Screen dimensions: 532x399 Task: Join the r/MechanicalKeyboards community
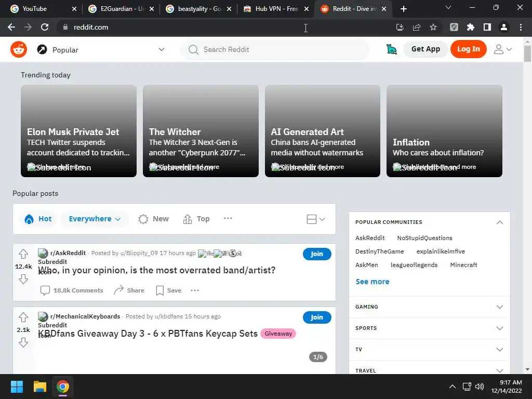pos(317,317)
